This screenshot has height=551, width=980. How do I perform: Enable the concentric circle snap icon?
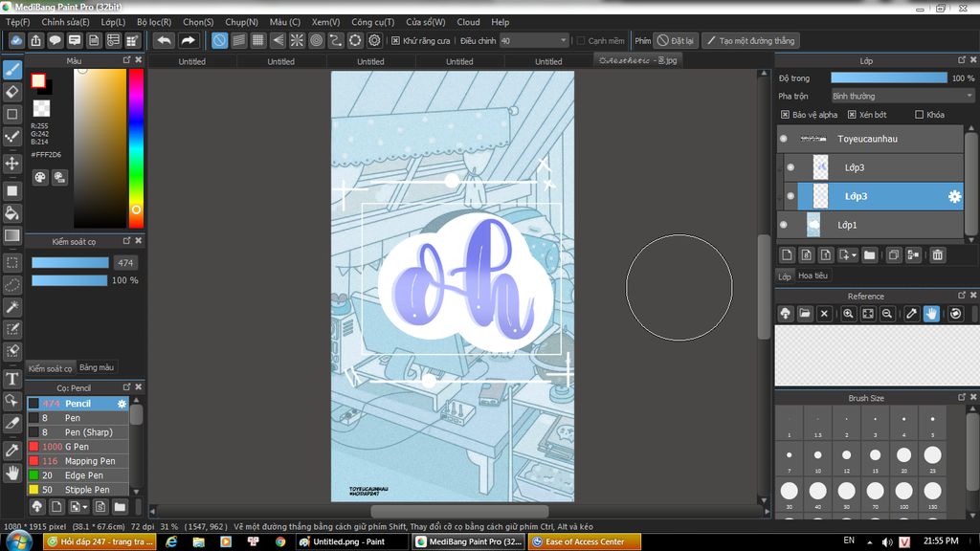316,40
